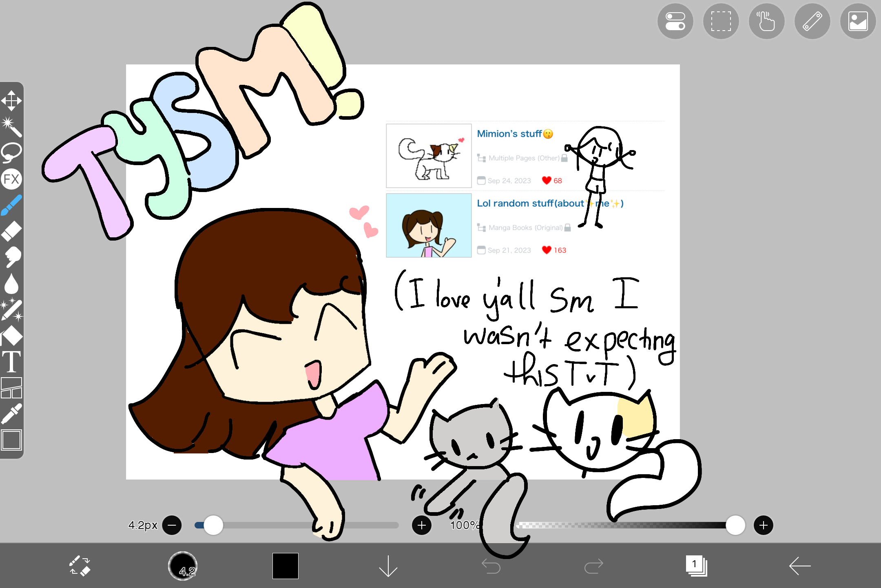This screenshot has height=588, width=881.
Task: Open the ruler options
Action: pyautogui.click(x=812, y=22)
